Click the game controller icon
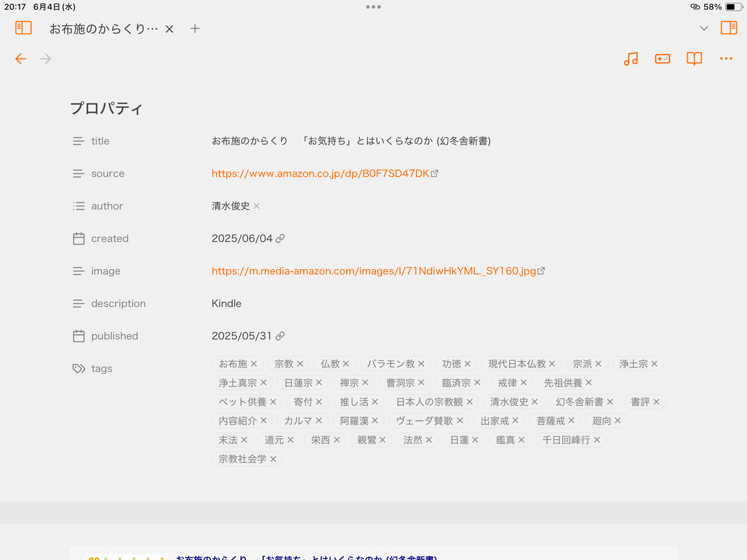 pos(663,59)
